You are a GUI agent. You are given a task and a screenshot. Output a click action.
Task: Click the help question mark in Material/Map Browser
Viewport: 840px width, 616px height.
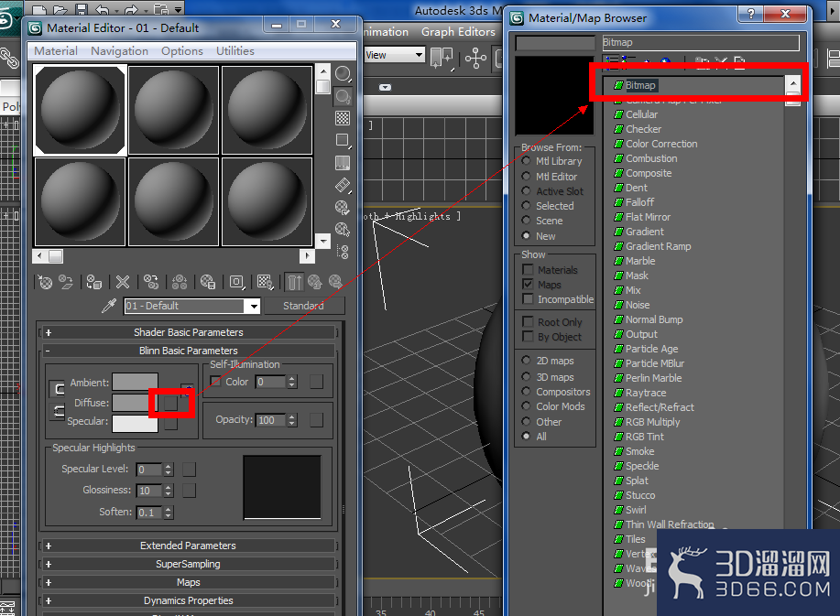pos(750,14)
